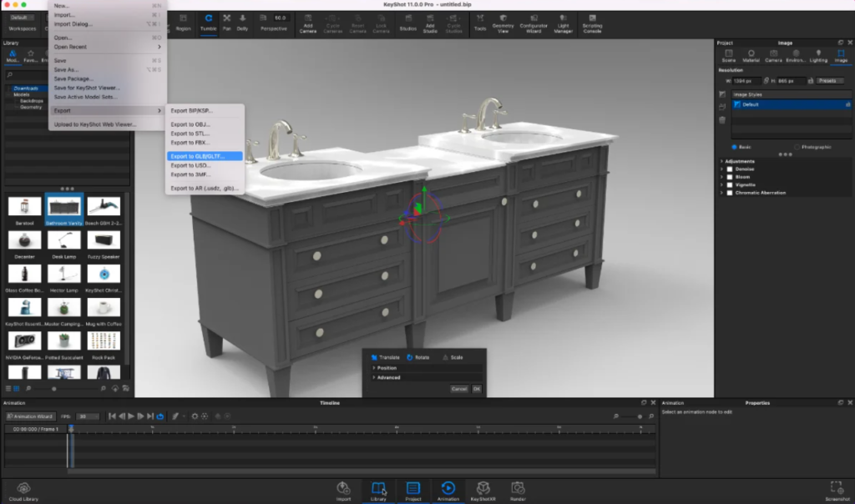This screenshot has height=504, width=855.
Task: Adjust the timeline zoom slider
Action: [640, 416]
